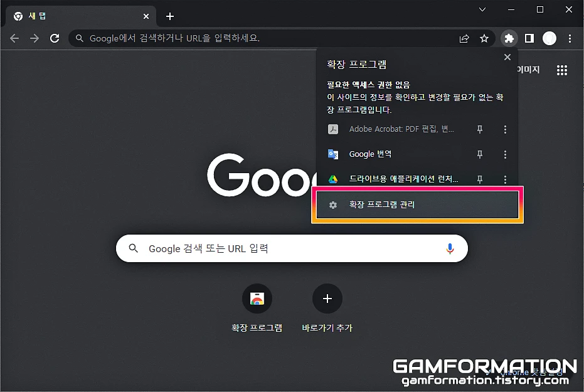Screen dimensions: 584x392
Task: Open 확장 프로그램 관리
Action: click(417, 204)
